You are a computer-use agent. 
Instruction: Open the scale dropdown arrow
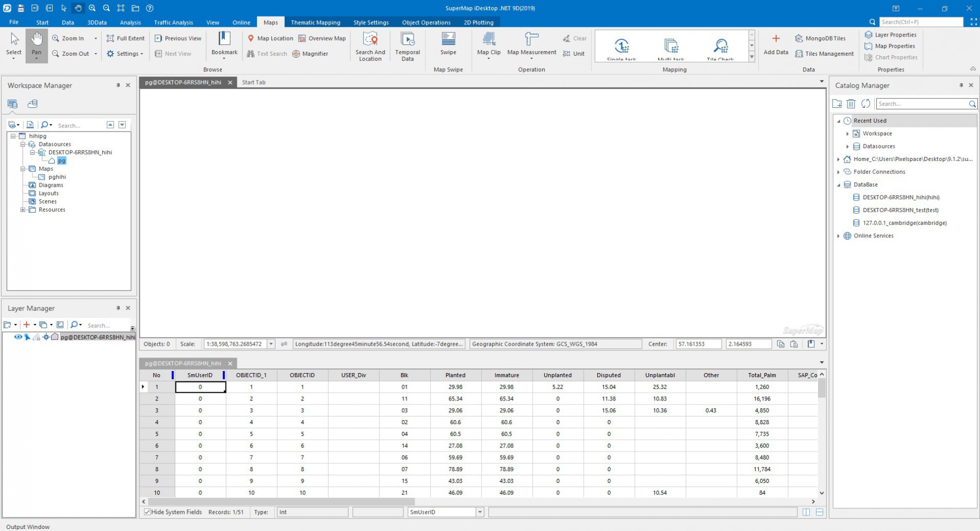[x=271, y=344]
